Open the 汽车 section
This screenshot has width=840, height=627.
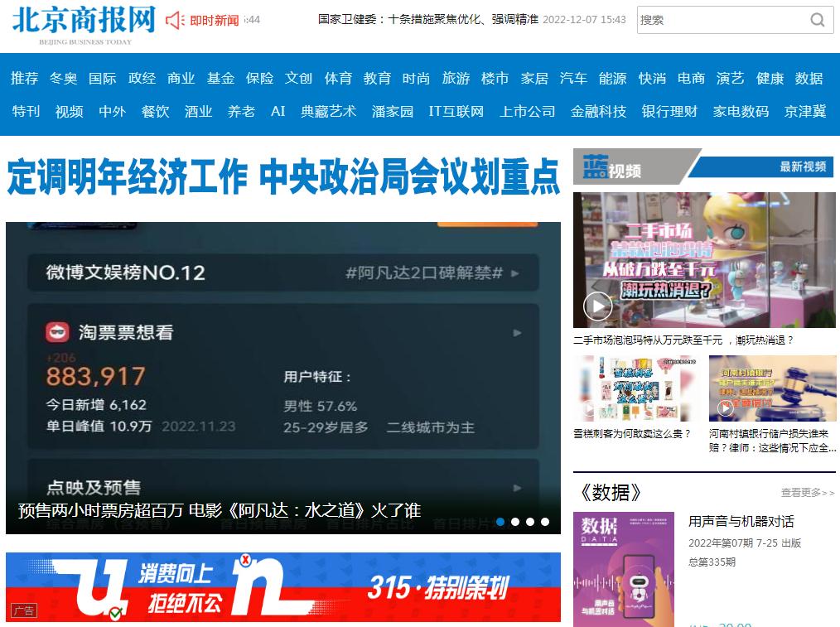574,78
